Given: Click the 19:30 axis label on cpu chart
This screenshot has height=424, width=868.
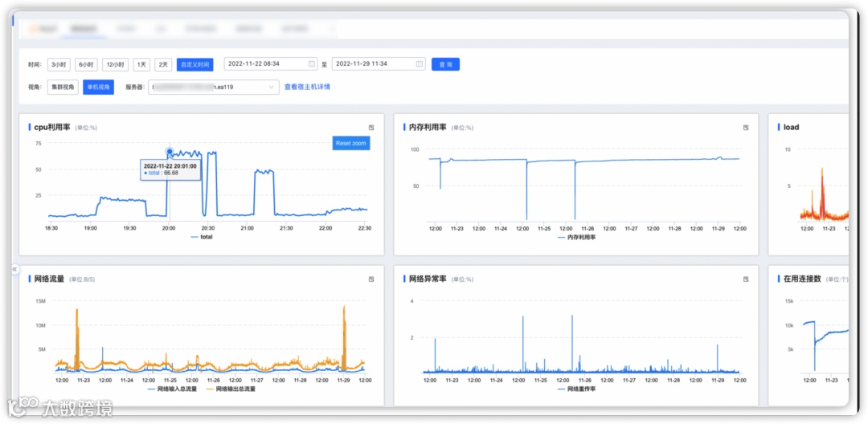Looking at the screenshot, I should point(129,228).
